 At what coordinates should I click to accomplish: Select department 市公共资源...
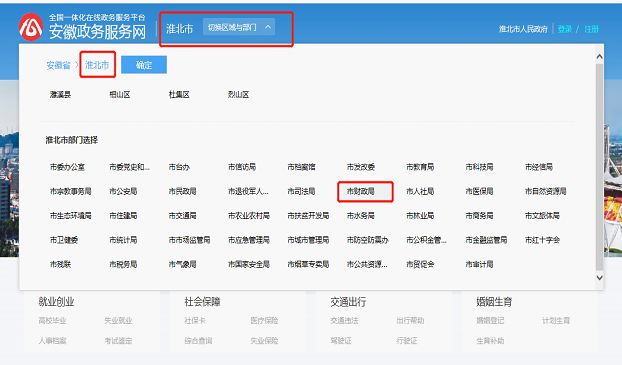(x=367, y=264)
